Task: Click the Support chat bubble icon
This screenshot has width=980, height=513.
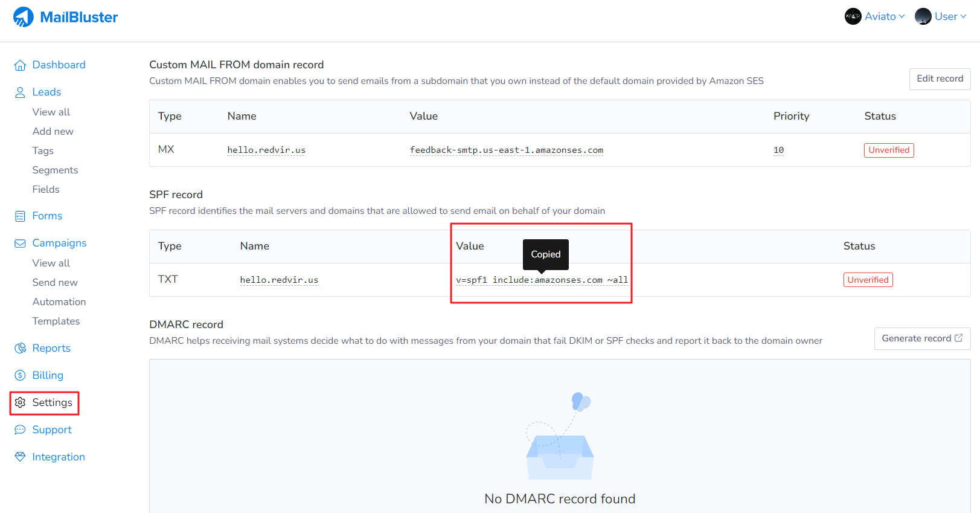Action: 20,430
